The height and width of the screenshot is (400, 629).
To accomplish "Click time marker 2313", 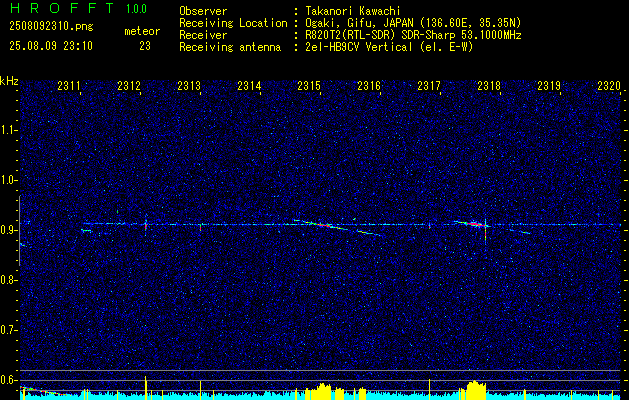I will 189,85.
